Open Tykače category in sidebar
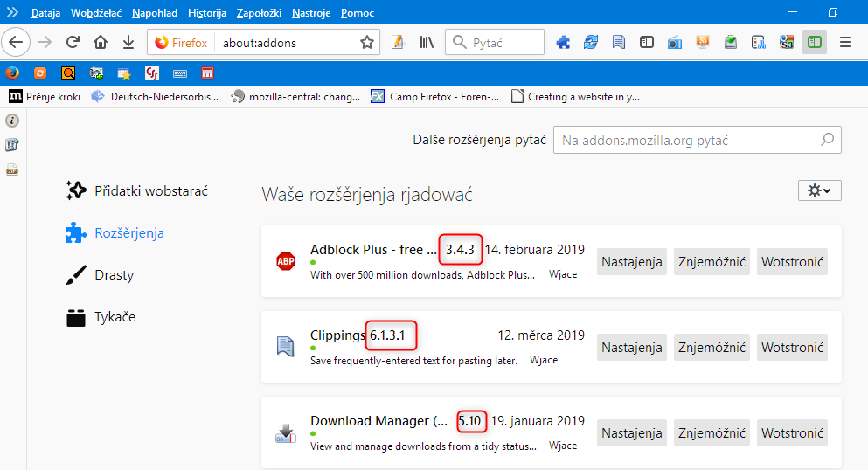The width and height of the screenshot is (868, 470). point(115,317)
